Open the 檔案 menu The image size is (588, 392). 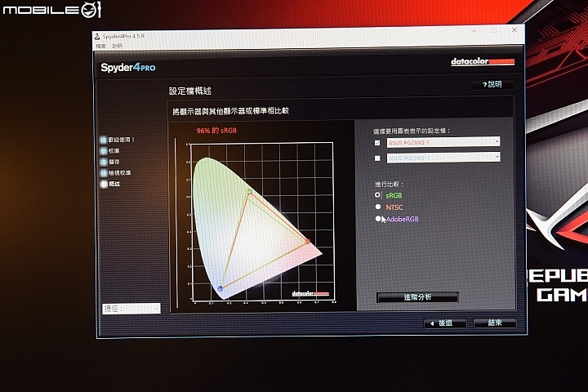click(x=100, y=46)
